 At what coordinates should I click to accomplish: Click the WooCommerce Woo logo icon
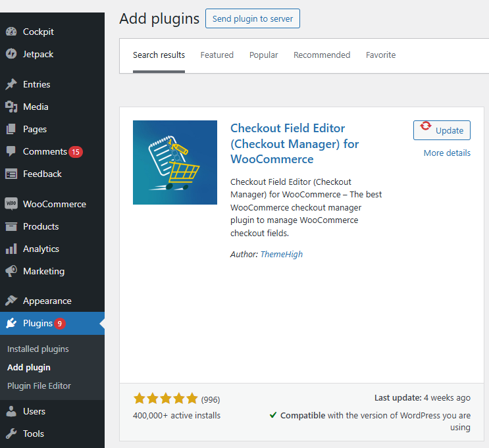click(11, 204)
